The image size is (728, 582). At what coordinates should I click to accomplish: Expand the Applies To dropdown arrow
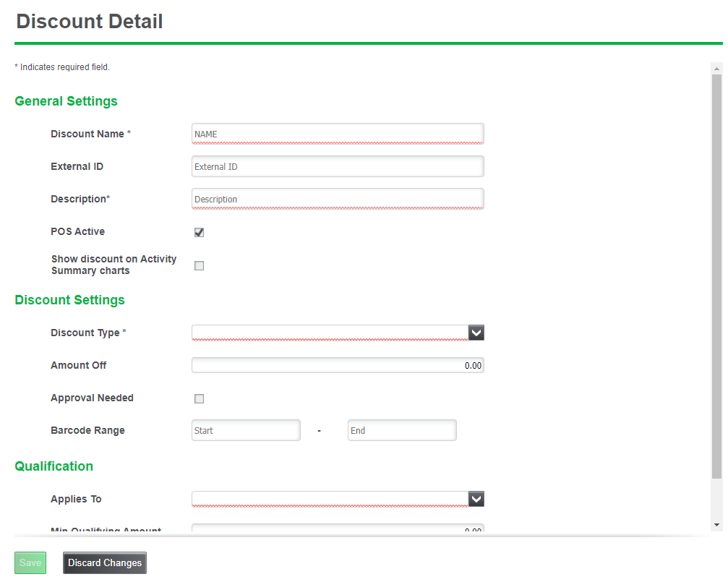[x=476, y=499]
